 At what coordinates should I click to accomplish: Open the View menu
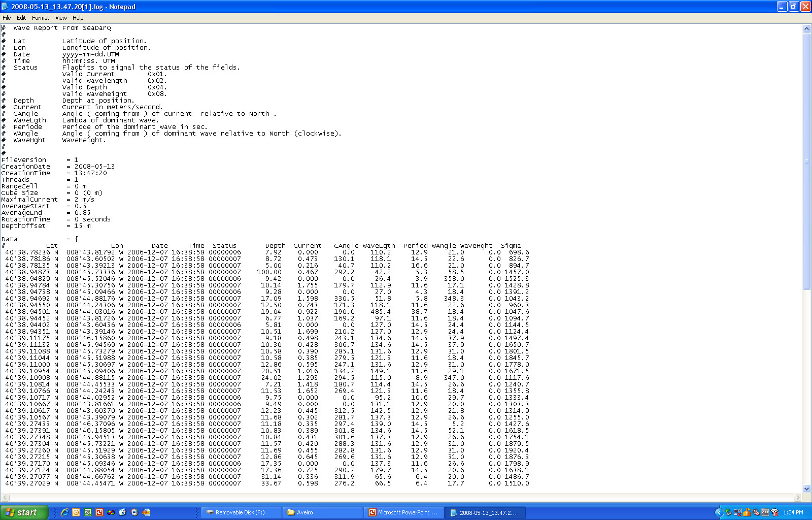point(61,18)
